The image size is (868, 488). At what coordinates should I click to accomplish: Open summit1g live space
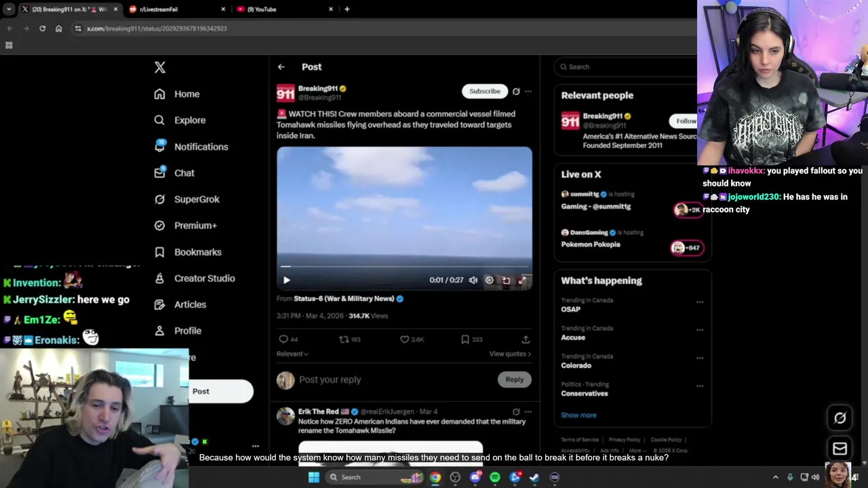tap(633, 201)
